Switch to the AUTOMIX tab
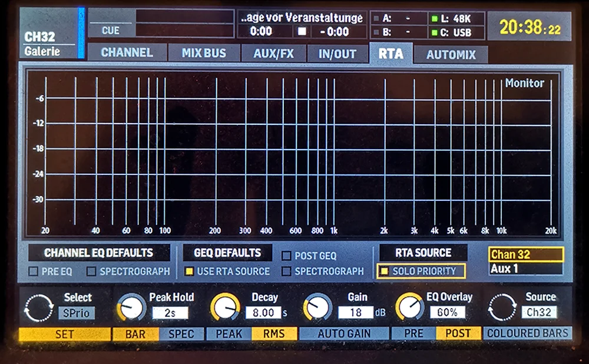This screenshot has height=364, width=589. pos(452,54)
